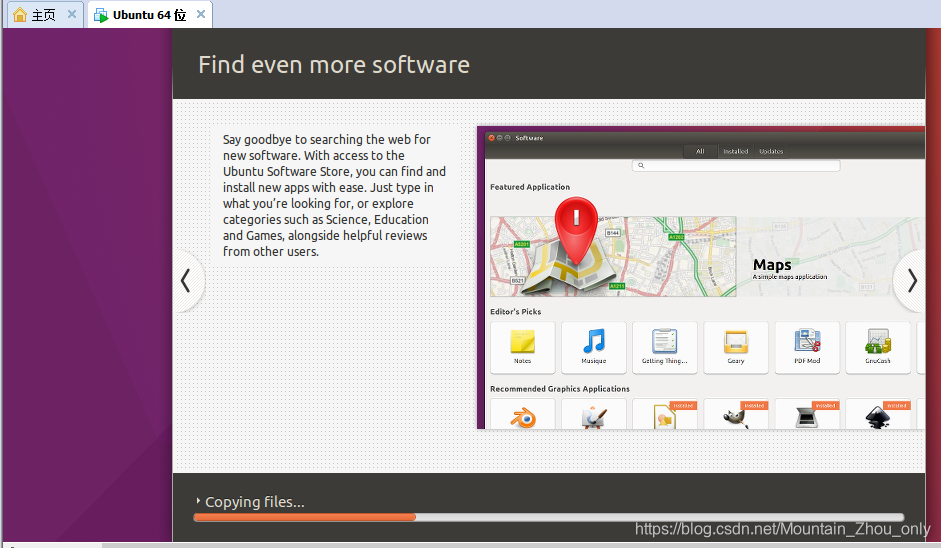Go to the previous installer slide
The height and width of the screenshot is (548, 941).
tap(186, 280)
